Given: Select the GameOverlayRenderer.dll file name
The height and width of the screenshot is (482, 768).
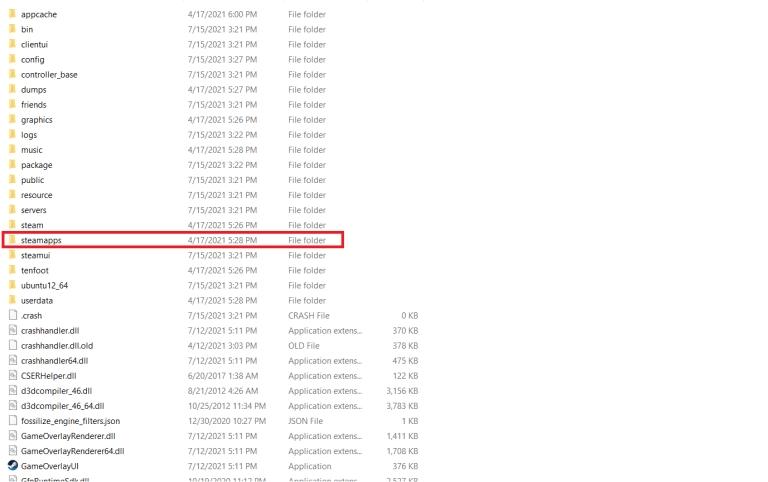Looking at the screenshot, I should click(x=68, y=436).
